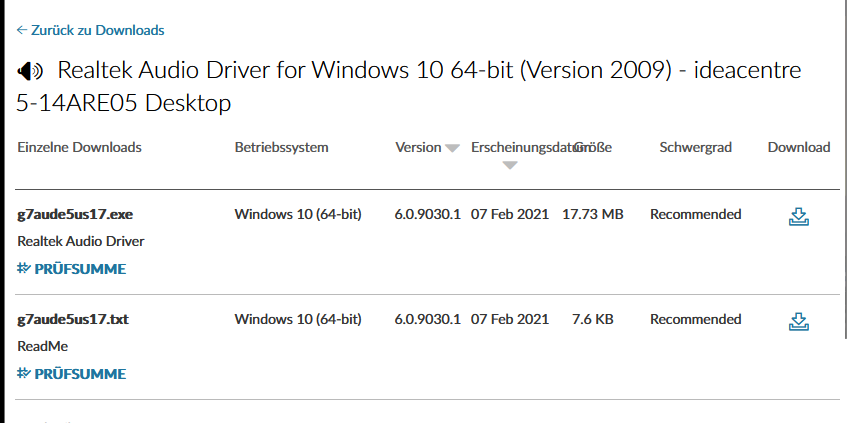This screenshot has width=849, height=423.
Task: Click the 17.73 MB size value
Action: click(592, 214)
